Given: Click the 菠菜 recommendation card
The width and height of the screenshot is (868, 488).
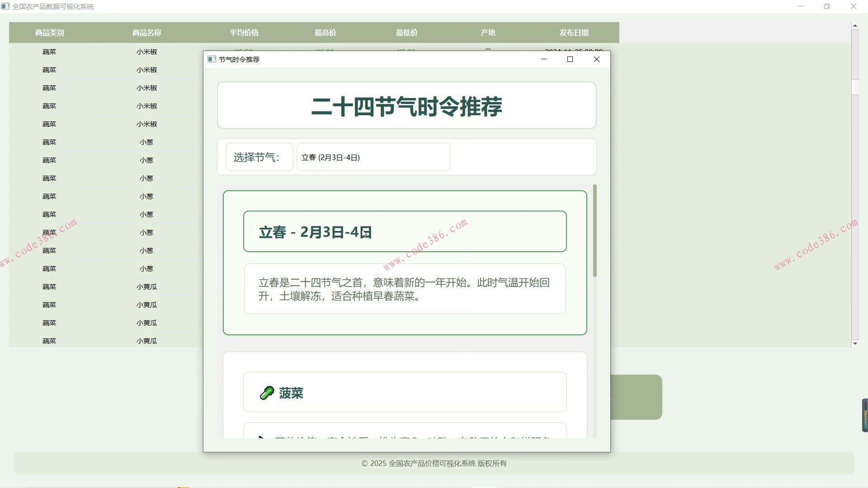Looking at the screenshot, I should (405, 392).
